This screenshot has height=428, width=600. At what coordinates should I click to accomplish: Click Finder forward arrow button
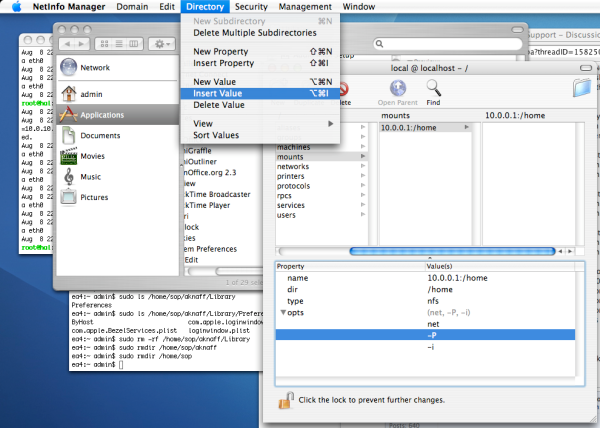click(x=82, y=44)
